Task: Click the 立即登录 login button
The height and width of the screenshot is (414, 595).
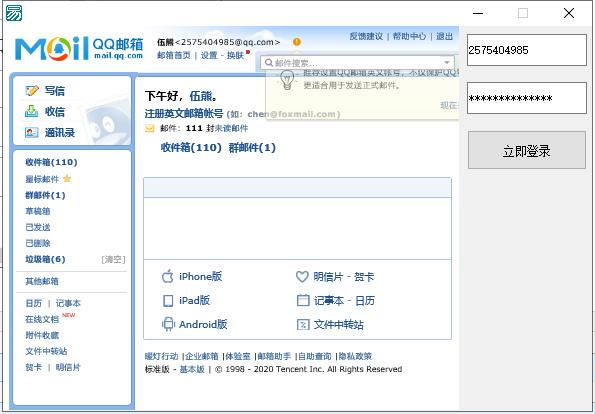Action: click(527, 150)
